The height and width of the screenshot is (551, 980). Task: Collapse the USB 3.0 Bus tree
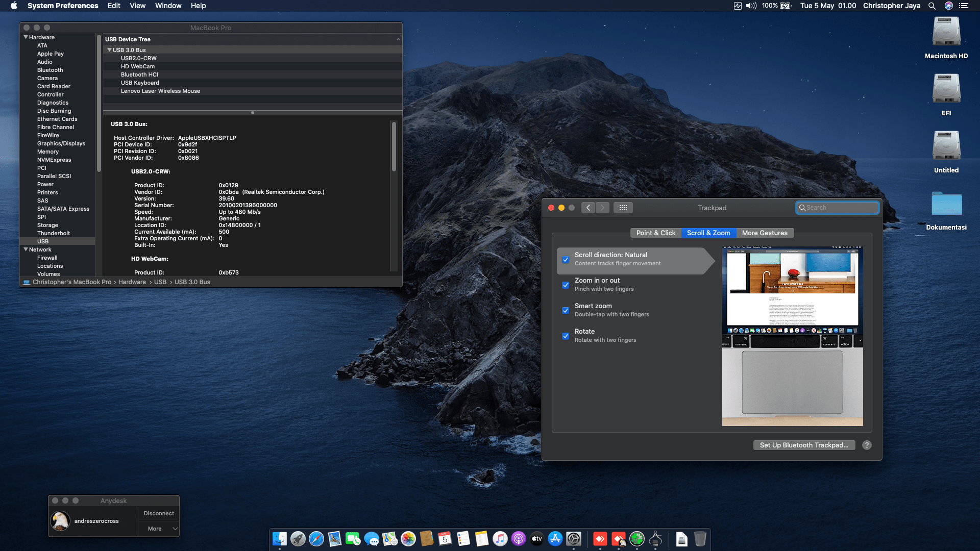coord(109,50)
